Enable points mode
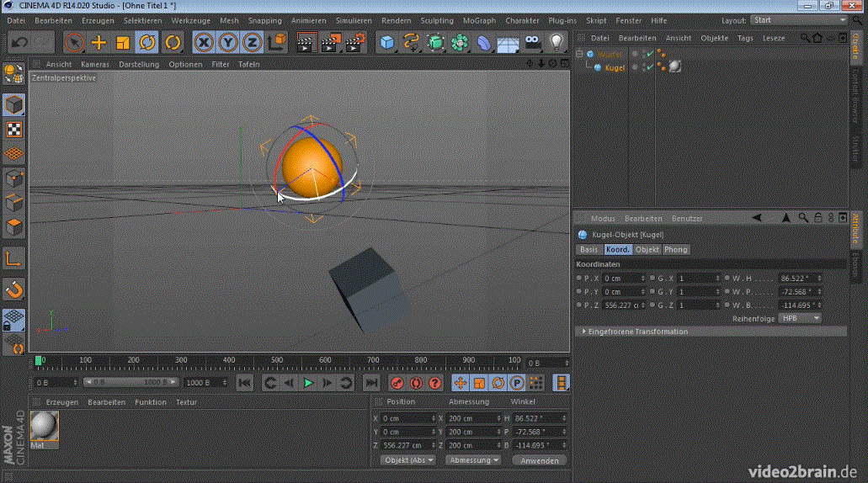 [13, 178]
